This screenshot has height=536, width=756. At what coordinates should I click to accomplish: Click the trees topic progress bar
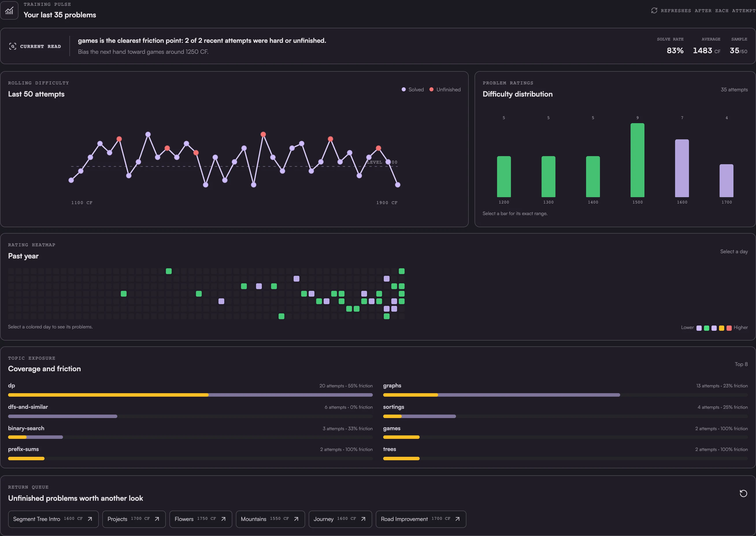565,459
